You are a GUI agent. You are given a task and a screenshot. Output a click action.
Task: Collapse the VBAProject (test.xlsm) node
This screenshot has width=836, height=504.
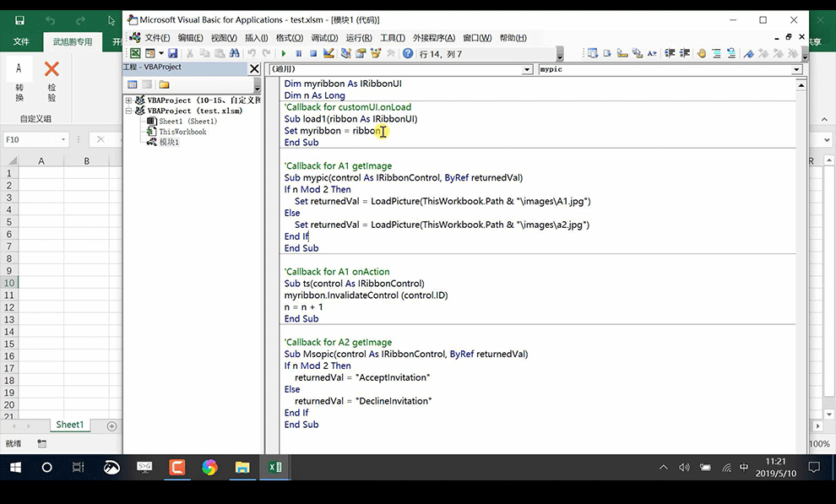pyautogui.click(x=128, y=111)
